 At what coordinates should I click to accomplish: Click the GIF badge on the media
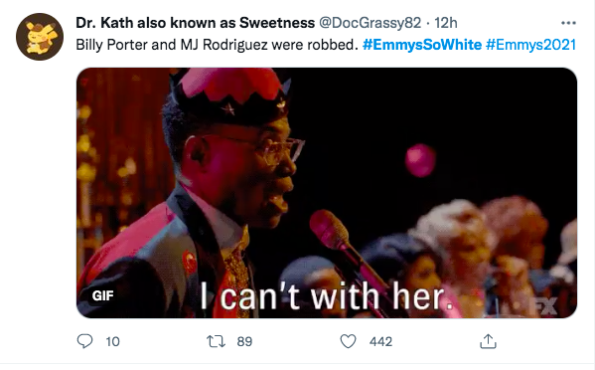[x=102, y=296]
